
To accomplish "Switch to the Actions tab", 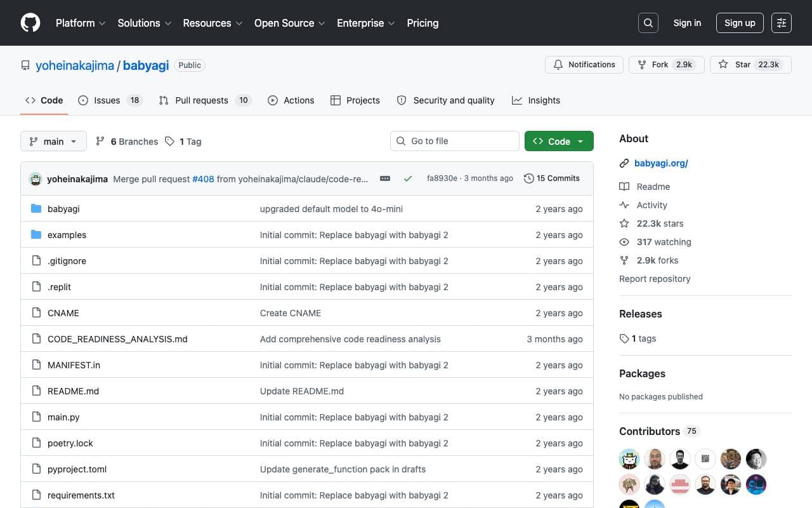I will pyautogui.click(x=291, y=100).
